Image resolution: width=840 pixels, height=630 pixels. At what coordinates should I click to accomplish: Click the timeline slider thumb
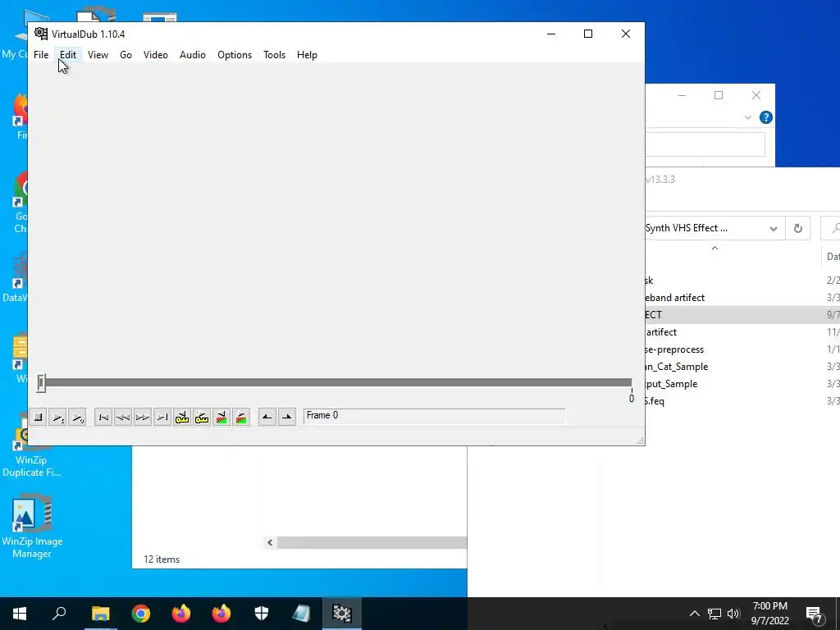(x=41, y=383)
